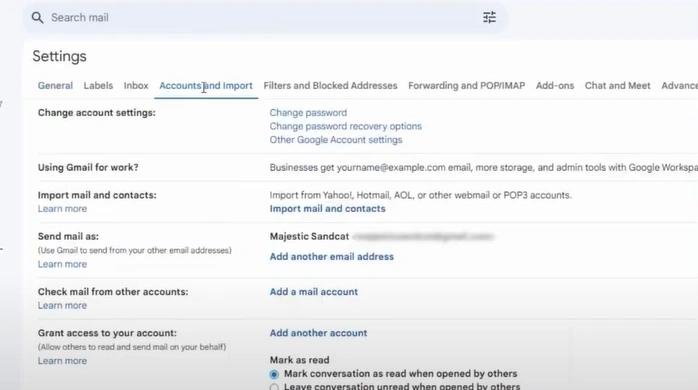Go to Chat and Meet tab
Screen dimensions: 698x390
pyautogui.click(x=617, y=85)
